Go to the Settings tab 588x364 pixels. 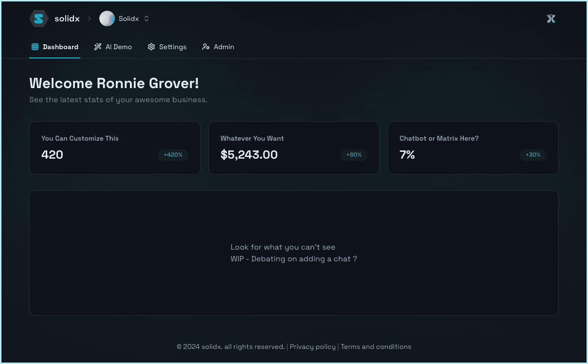click(x=173, y=47)
